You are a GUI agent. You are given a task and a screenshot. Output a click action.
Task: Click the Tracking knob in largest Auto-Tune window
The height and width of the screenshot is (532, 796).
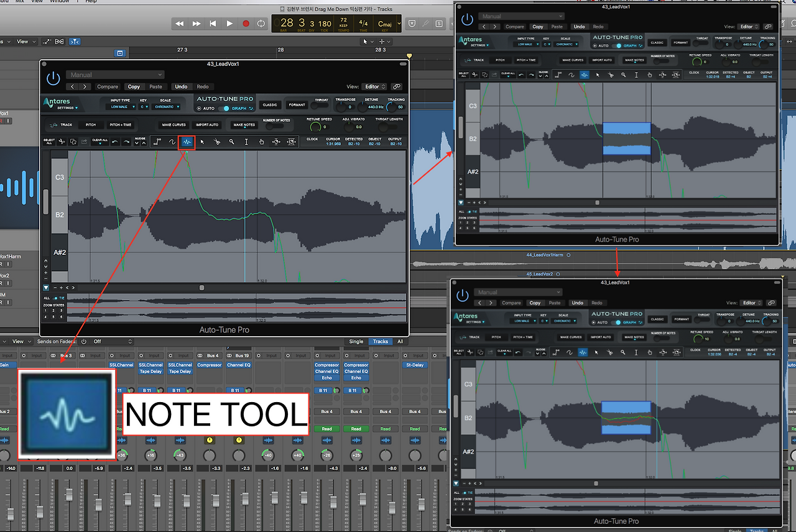[x=391, y=107]
